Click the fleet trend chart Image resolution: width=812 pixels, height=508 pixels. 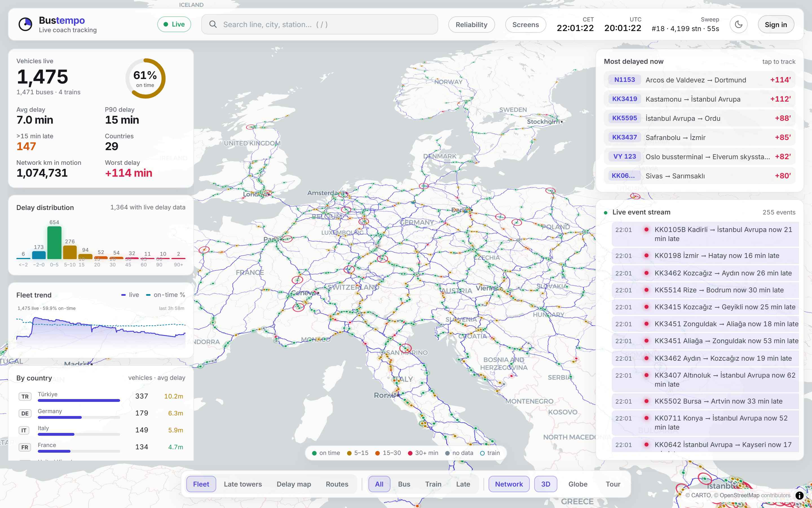tap(101, 332)
